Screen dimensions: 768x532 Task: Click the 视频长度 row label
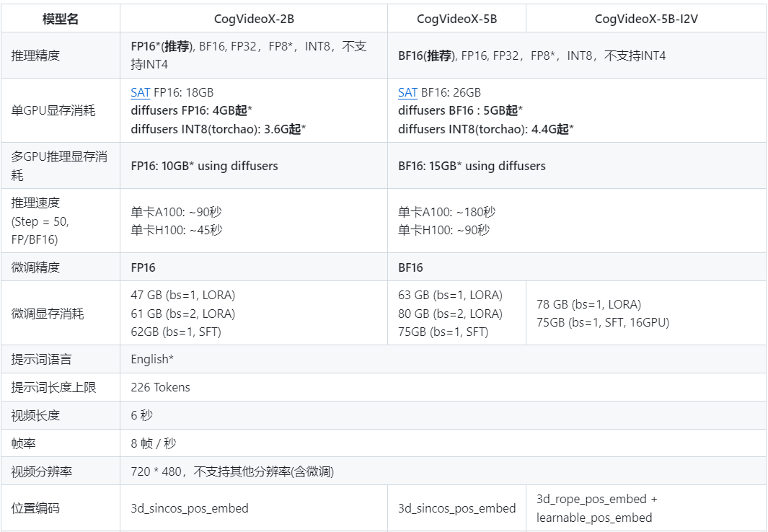(x=36, y=415)
